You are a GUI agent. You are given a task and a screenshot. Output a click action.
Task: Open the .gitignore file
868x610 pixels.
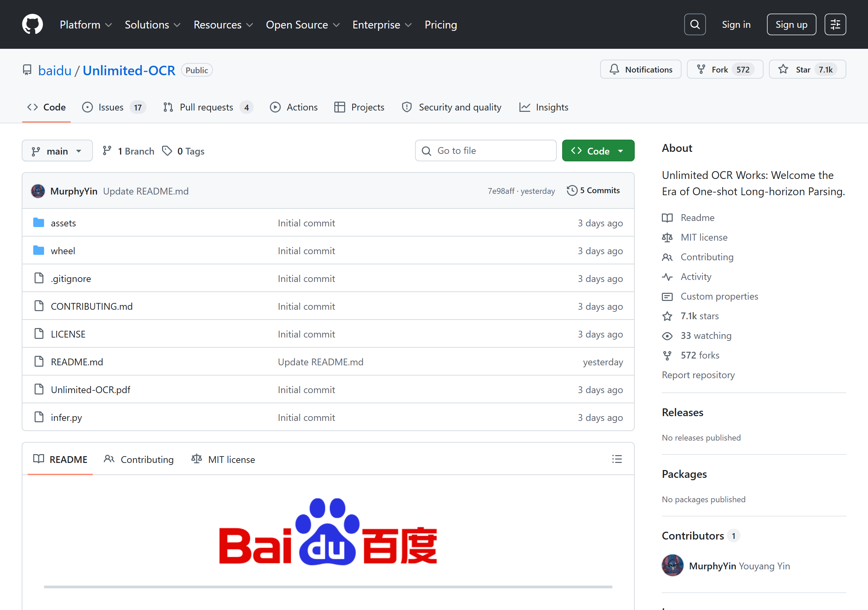tap(71, 279)
